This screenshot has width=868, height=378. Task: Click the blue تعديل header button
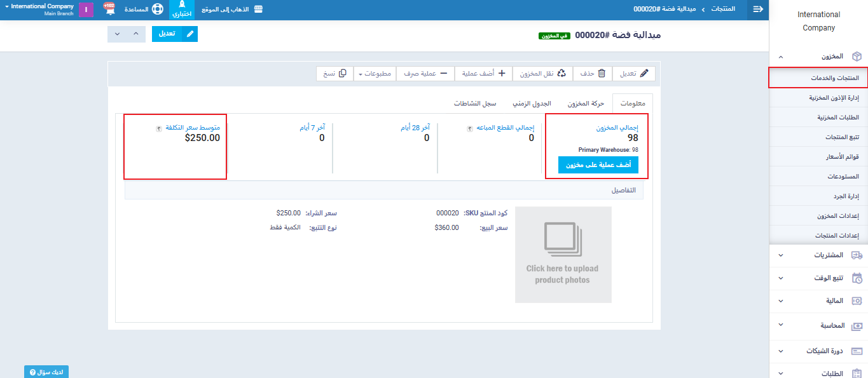(174, 34)
